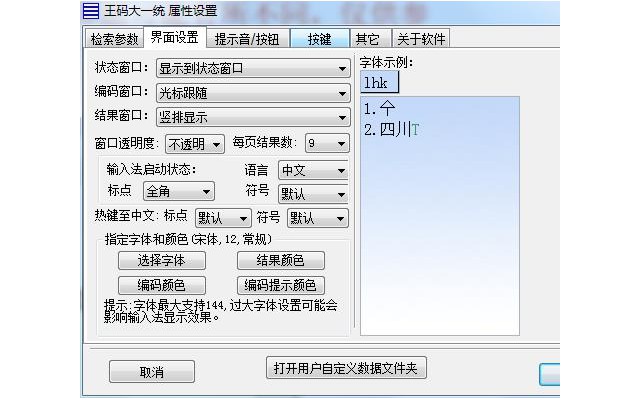
Task: Click the lhk code sample box
Action: pos(380,82)
